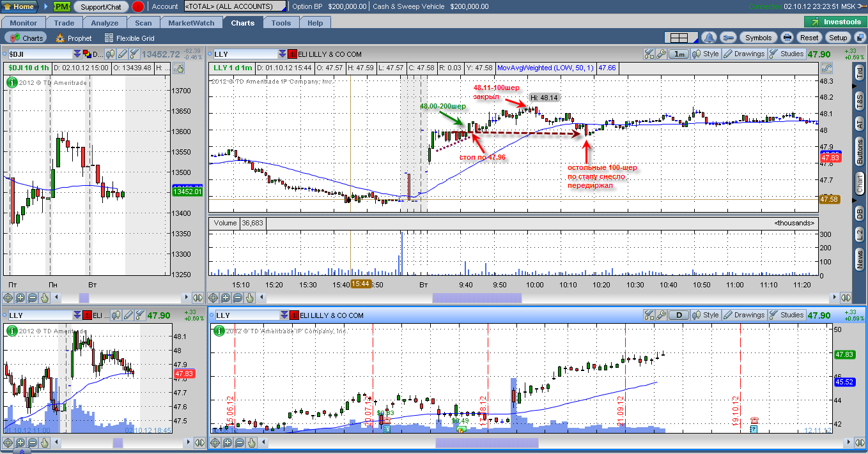The height and width of the screenshot is (454, 868).
Task: Click the $DJI chart horizontal scrollbar thumb
Action: coord(84,298)
